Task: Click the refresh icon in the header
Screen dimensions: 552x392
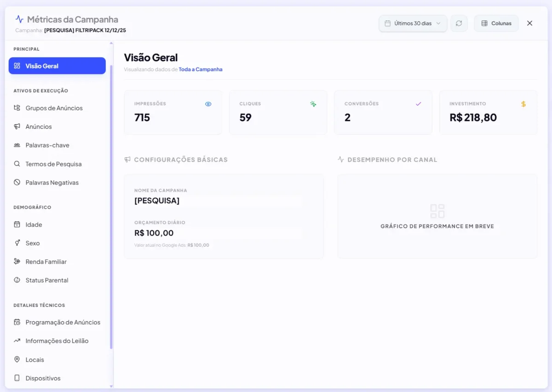Action: (459, 23)
